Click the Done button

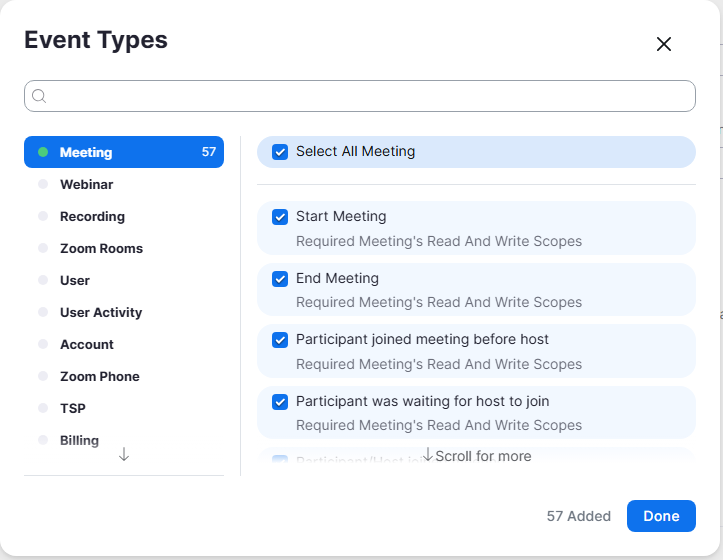click(661, 516)
